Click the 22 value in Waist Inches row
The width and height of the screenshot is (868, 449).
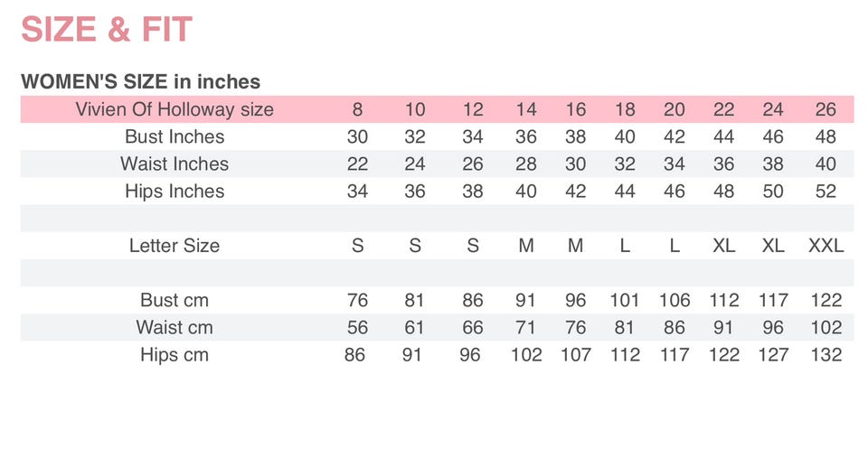tap(358, 164)
